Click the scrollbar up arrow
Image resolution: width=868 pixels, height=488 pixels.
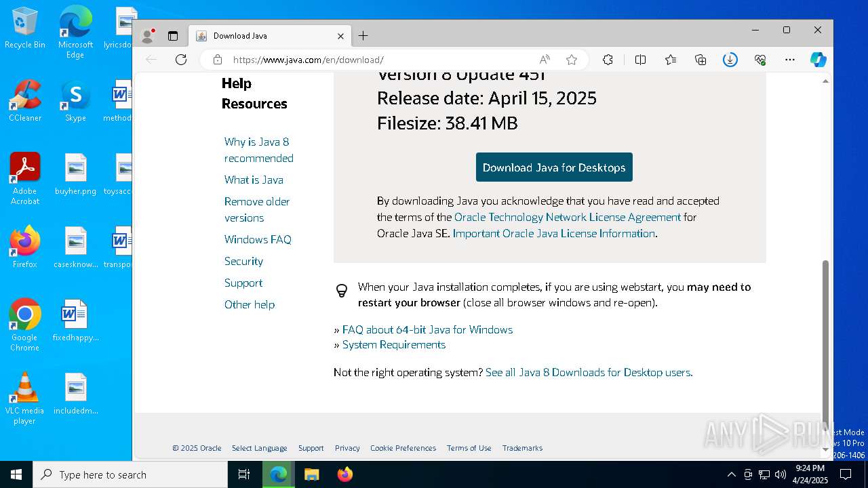point(825,80)
